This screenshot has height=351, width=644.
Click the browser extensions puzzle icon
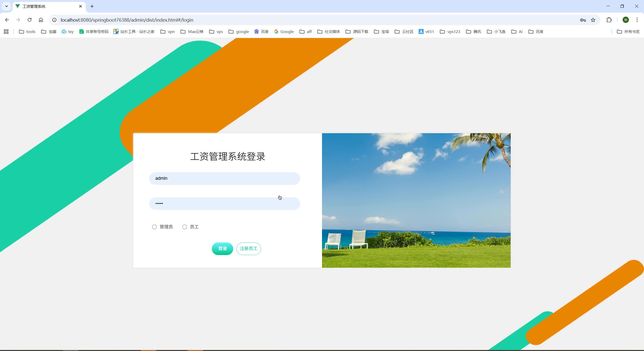tap(609, 20)
